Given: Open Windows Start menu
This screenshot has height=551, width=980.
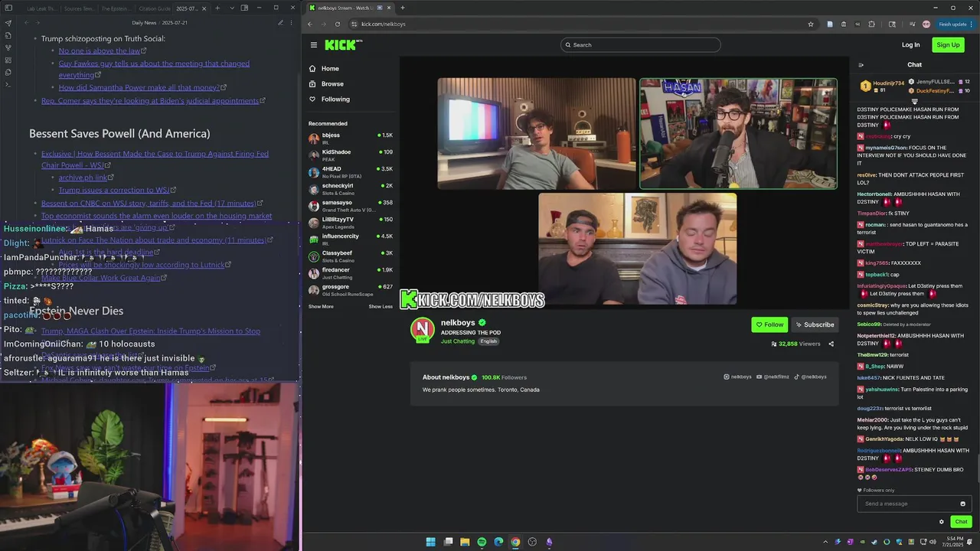Looking at the screenshot, I should 430,542.
